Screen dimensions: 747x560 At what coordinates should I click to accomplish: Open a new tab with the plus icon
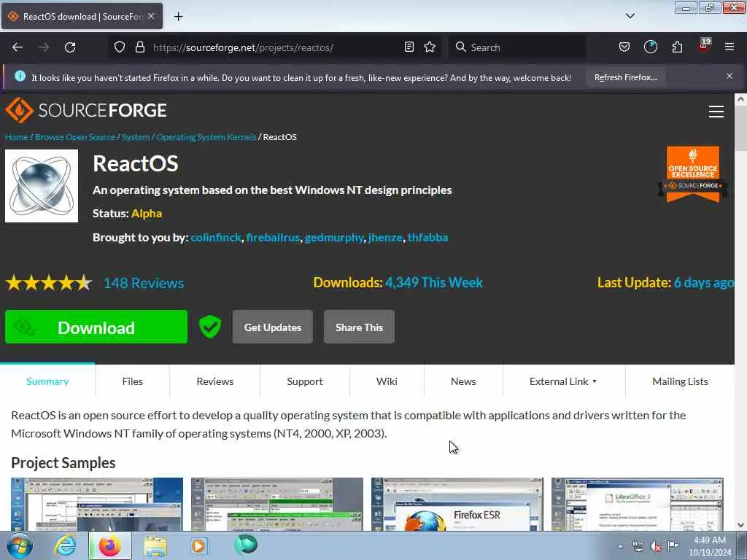click(178, 17)
